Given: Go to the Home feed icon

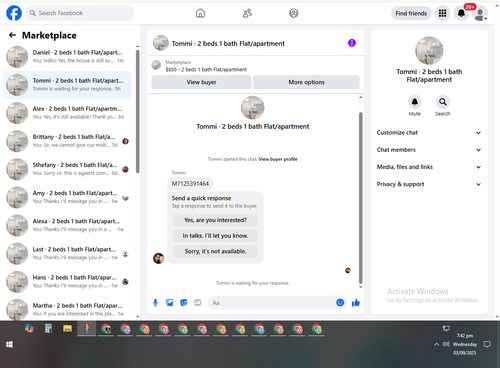Looking at the screenshot, I should point(200,13).
